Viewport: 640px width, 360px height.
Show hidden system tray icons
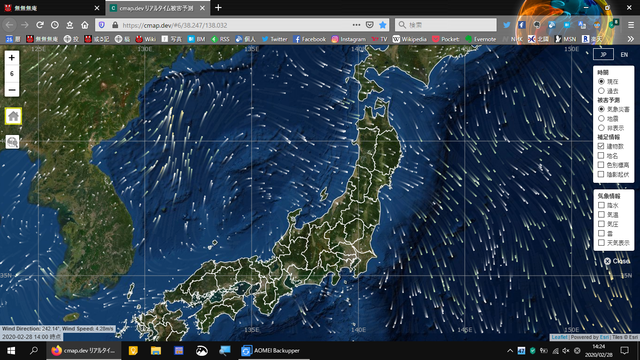(x=510, y=351)
